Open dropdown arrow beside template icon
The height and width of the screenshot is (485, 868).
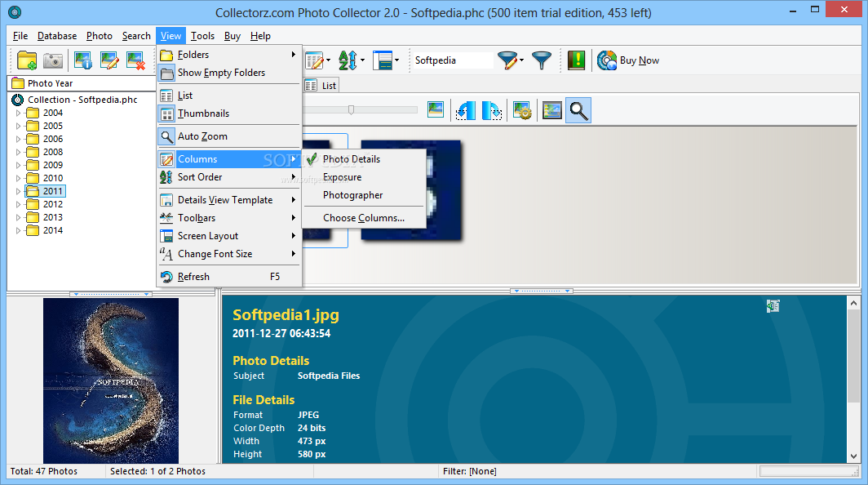[x=397, y=60]
